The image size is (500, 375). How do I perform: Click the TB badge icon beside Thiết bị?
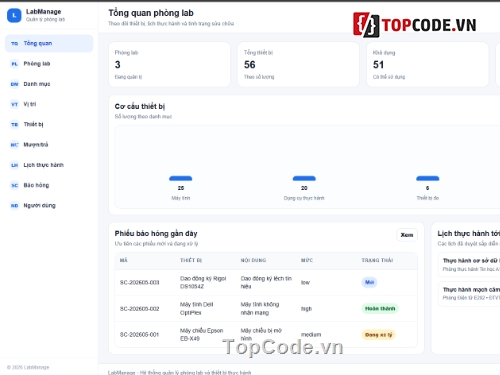[14, 125]
